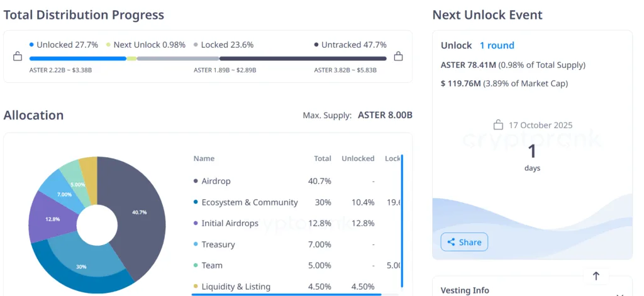644x296 pixels.
Task: Click the Share button
Action: point(464,242)
